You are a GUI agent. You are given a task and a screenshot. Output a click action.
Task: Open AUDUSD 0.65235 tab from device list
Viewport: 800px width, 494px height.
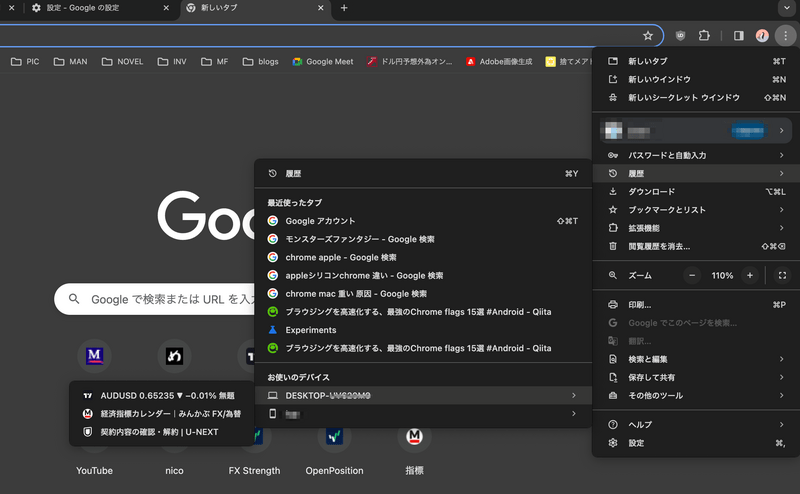(161, 396)
